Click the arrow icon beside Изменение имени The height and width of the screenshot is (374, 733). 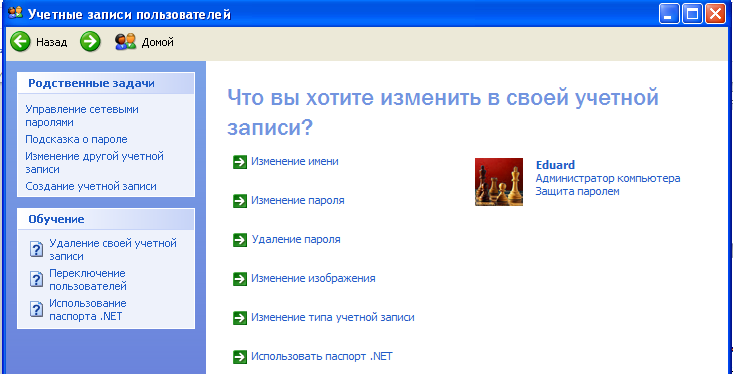[240, 162]
